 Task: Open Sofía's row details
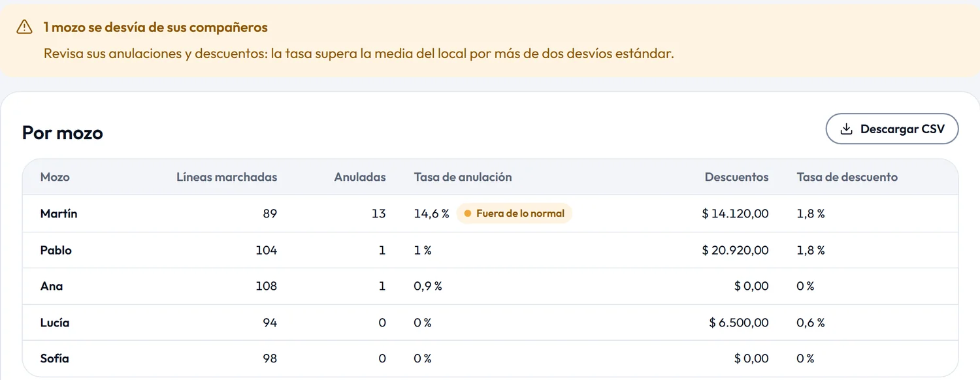coord(490,358)
